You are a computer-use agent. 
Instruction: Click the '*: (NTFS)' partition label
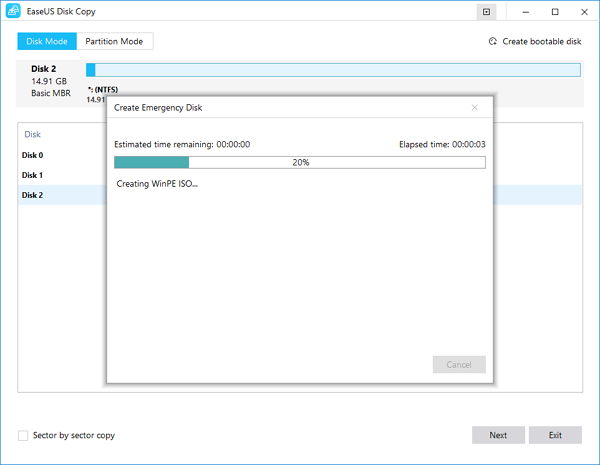[103, 90]
